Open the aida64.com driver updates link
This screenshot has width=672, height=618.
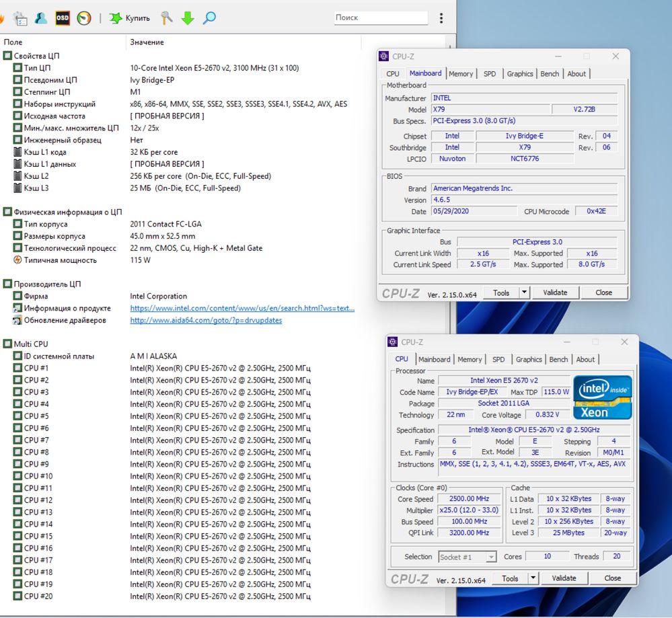(x=206, y=320)
